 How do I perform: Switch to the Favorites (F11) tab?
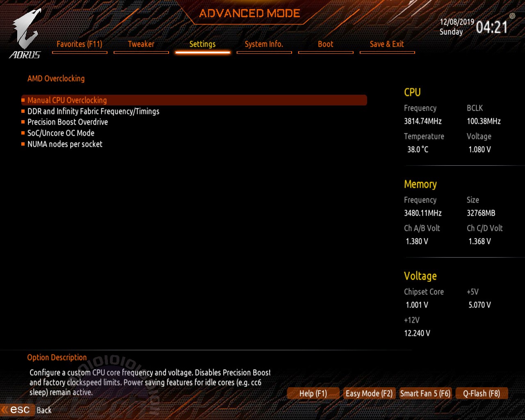(80, 44)
